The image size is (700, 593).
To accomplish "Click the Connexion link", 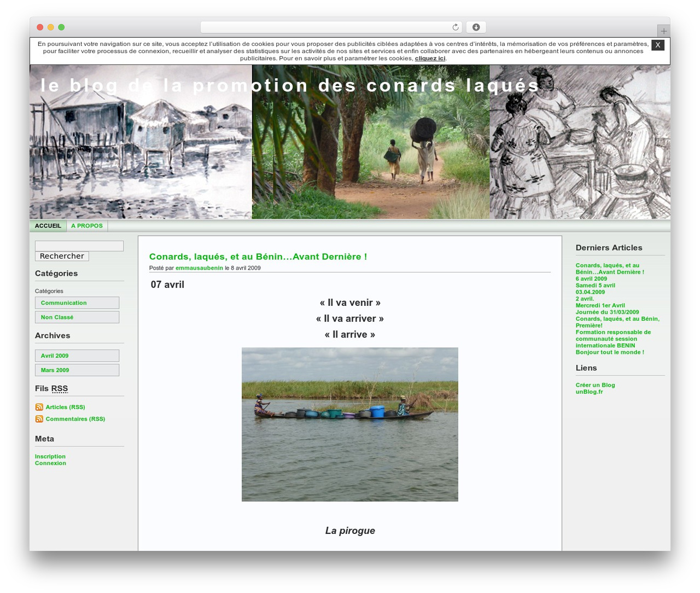I will [x=50, y=463].
